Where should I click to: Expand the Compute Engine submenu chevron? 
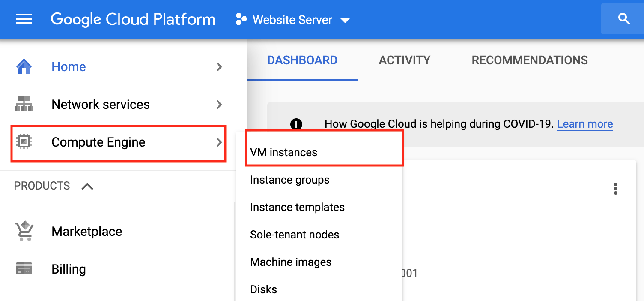click(219, 142)
